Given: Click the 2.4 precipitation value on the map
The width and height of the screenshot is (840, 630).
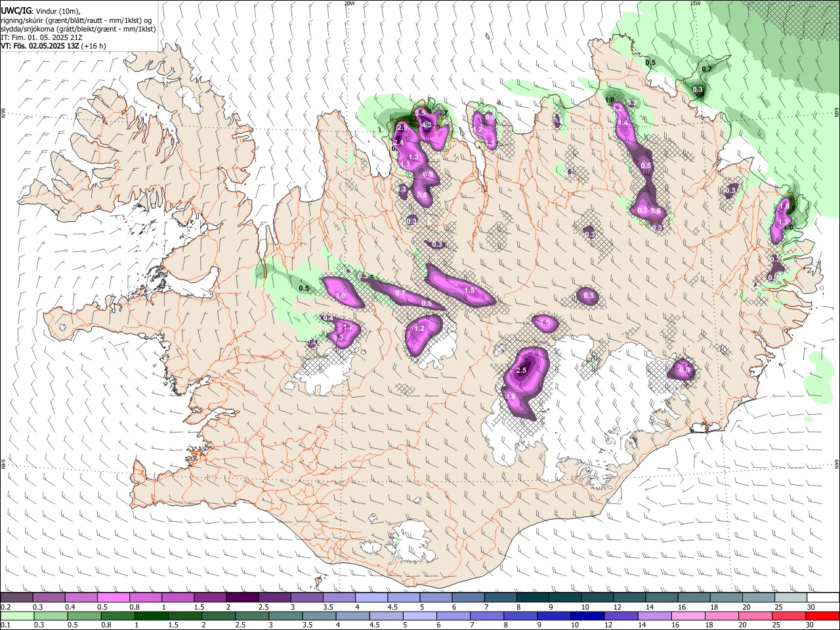Looking at the screenshot, I should (398, 142).
